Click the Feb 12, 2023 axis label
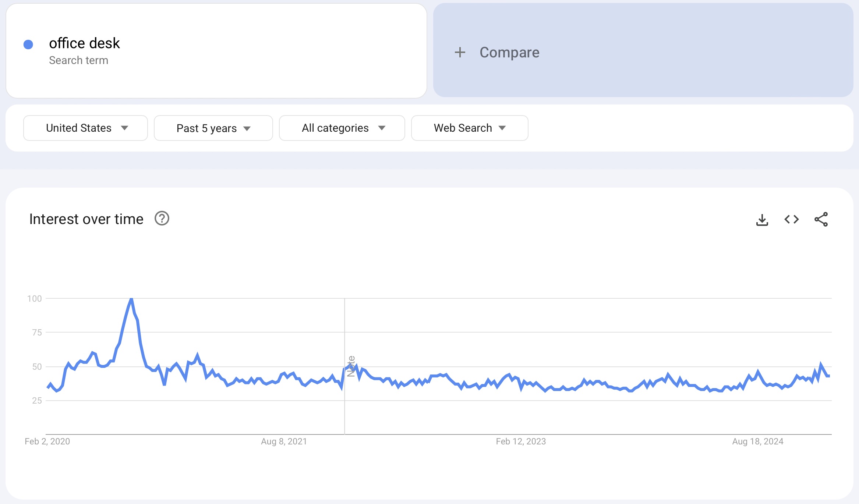Viewport: 859px width, 504px height. point(521,441)
